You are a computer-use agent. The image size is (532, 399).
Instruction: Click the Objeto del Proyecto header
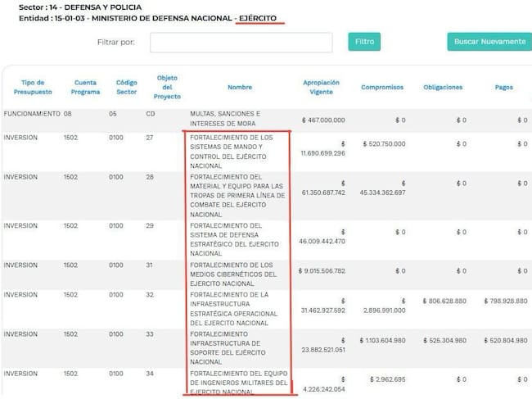167,87
